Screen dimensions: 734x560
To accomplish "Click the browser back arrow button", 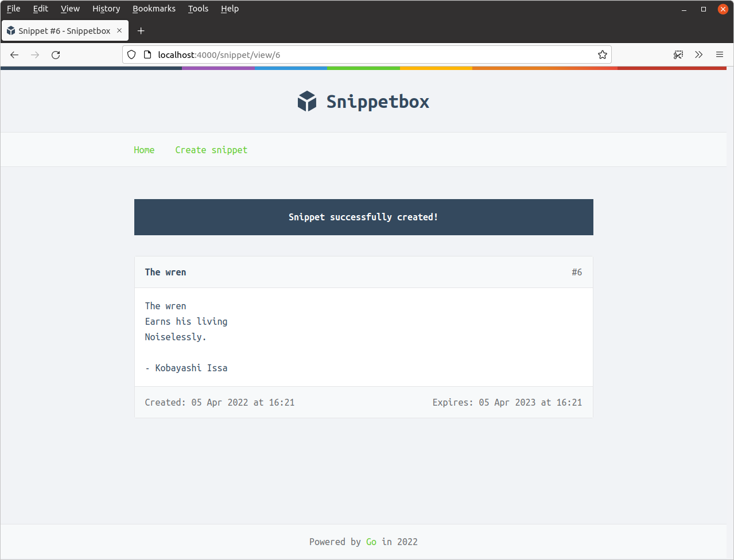I will pyautogui.click(x=14, y=55).
